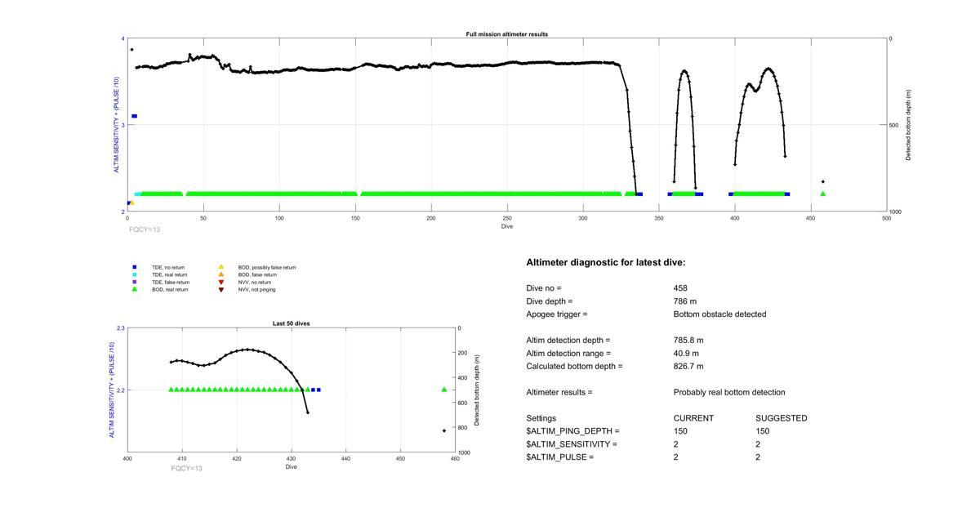Click the value '826.7 m'

[x=688, y=367]
